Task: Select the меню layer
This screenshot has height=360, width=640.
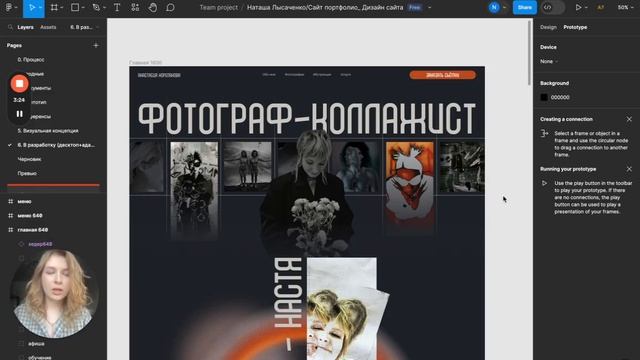Action: coord(24,201)
